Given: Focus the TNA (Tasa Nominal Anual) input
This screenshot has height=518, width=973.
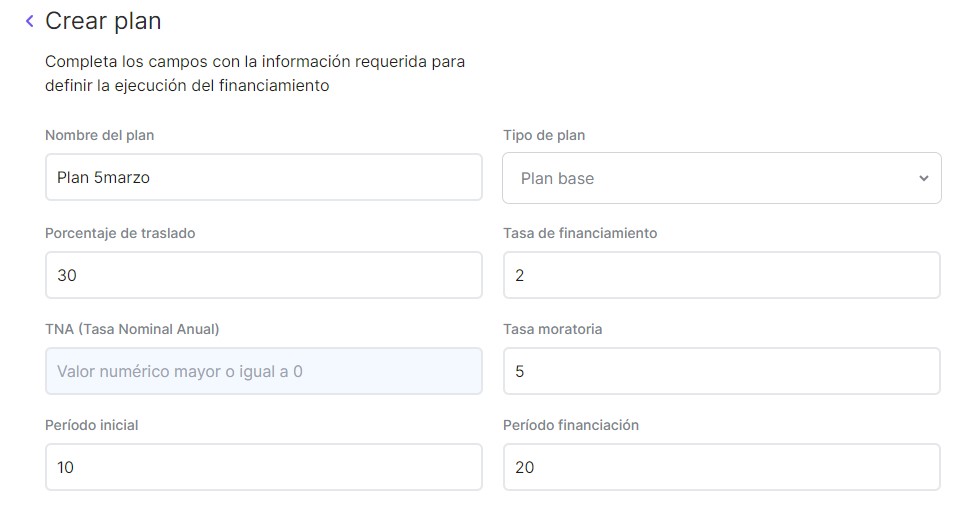Looking at the screenshot, I should coord(263,371).
